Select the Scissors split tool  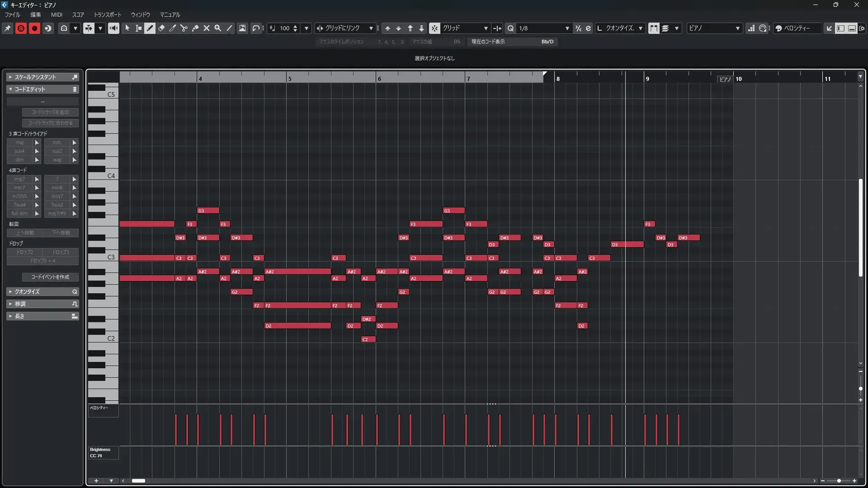pos(184,28)
